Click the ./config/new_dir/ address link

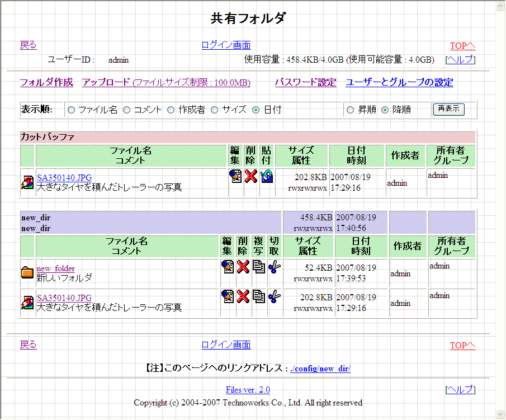320,369
